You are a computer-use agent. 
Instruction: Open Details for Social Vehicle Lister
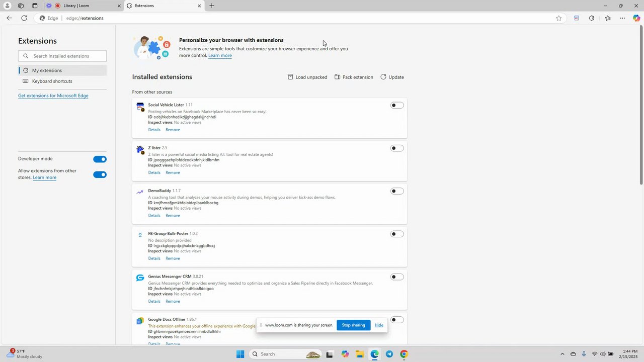[x=154, y=130]
